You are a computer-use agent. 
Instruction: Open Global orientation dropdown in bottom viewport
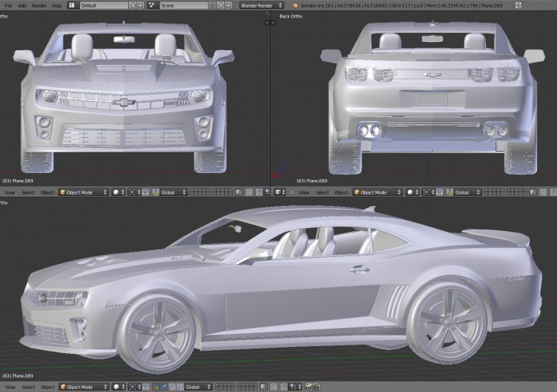(x=198, y=387)
